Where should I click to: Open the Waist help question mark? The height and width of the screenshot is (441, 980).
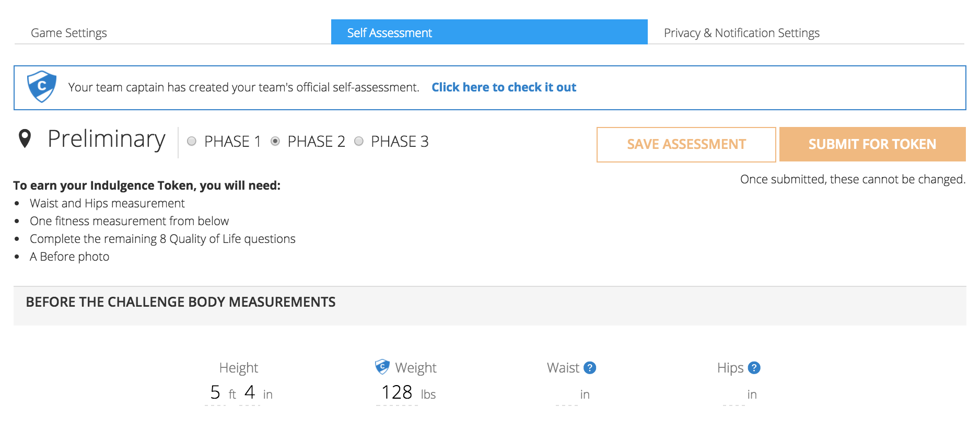(x=590, y=368)
